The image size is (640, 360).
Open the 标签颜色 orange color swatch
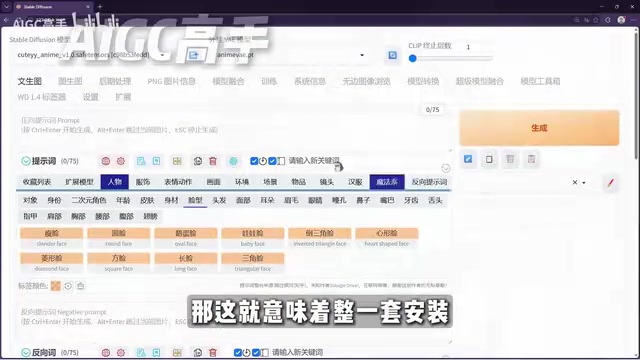tap(56, 286)
